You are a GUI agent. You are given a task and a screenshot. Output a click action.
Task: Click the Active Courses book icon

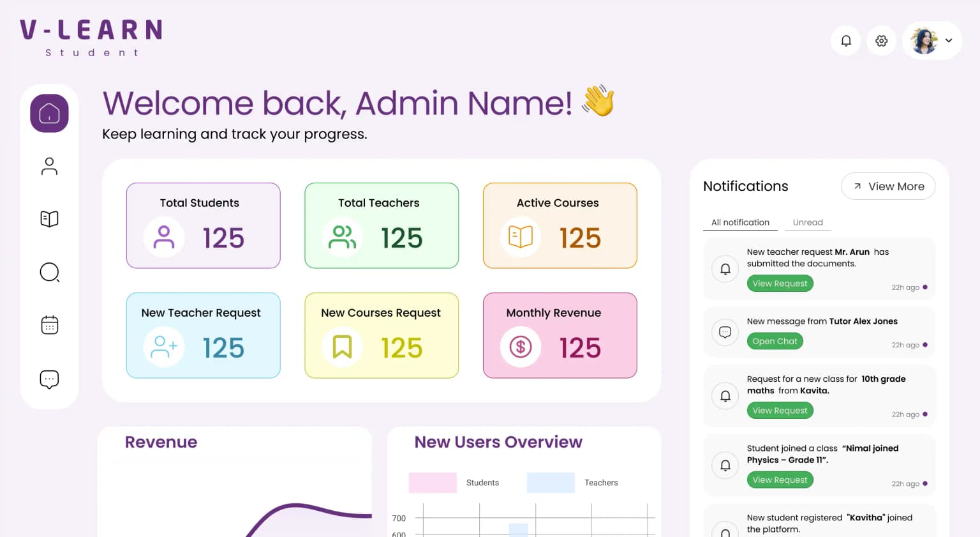(521, 238)
